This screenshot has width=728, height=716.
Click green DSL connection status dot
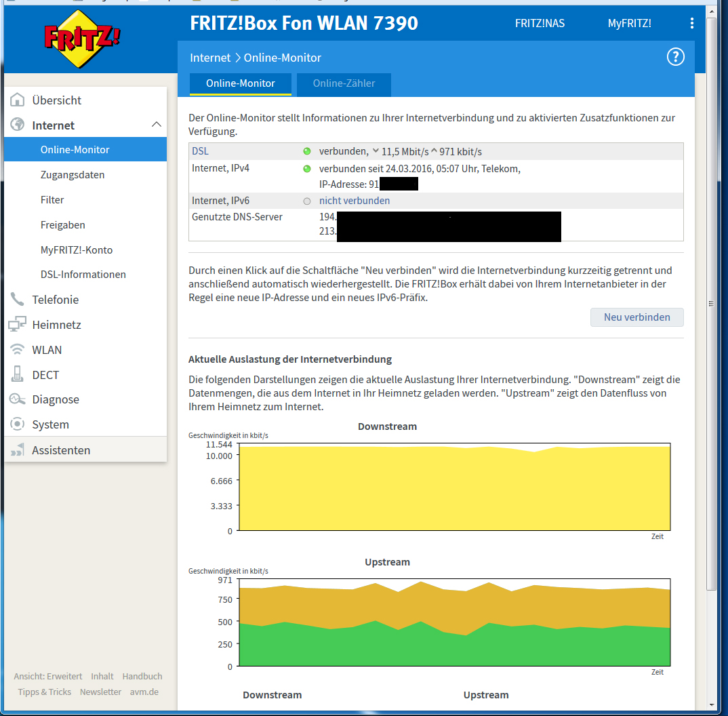(307, 151)
